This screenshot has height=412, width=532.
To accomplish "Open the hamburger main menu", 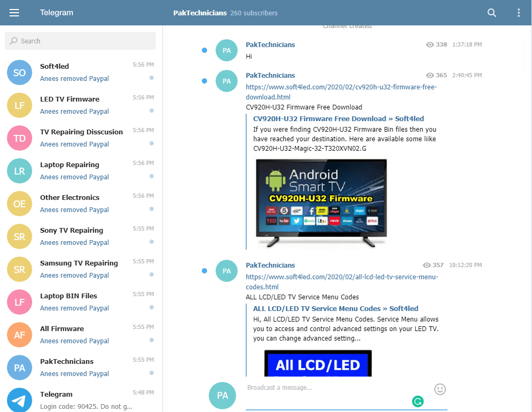I will point(14,13).
